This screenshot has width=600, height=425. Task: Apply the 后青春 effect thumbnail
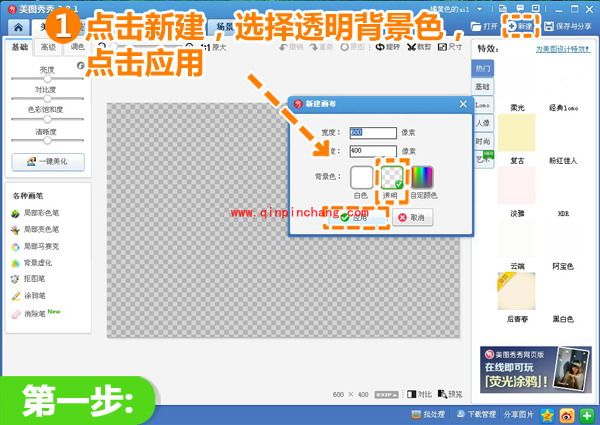(516, 291)
